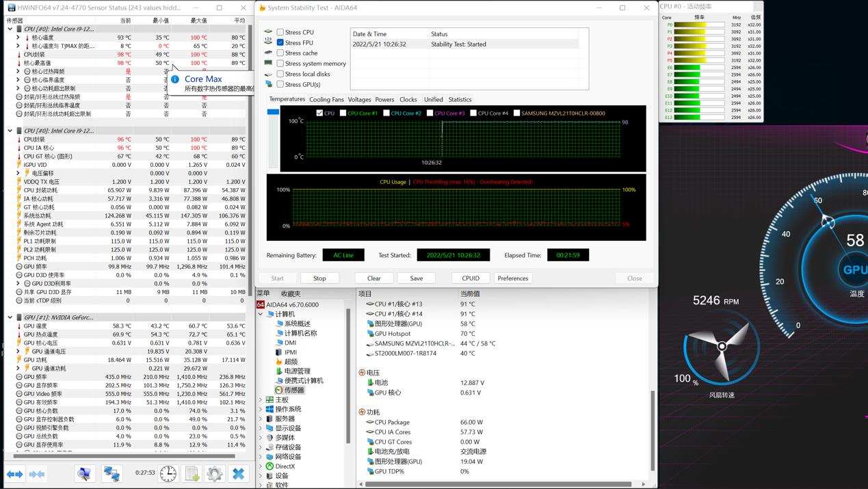This screenshot has width=868, height=489.
Task: Expand 显示设备 node in AIDA64 tree
Action: 261,428
